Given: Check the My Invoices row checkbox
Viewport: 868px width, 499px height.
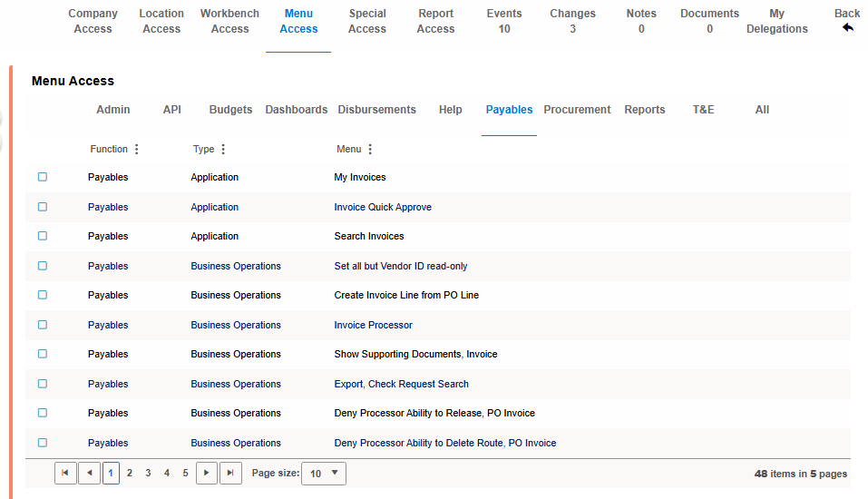Looking at the screenshot, I should 43,177.
